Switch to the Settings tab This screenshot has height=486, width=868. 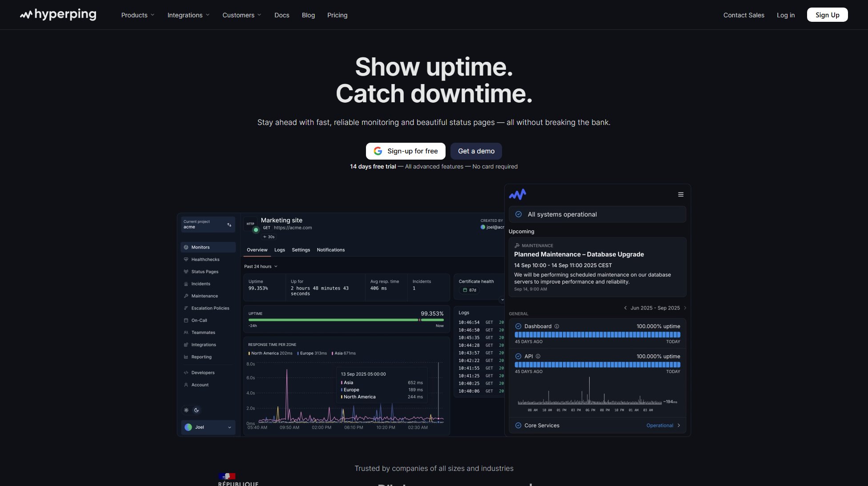click(301, 250)
